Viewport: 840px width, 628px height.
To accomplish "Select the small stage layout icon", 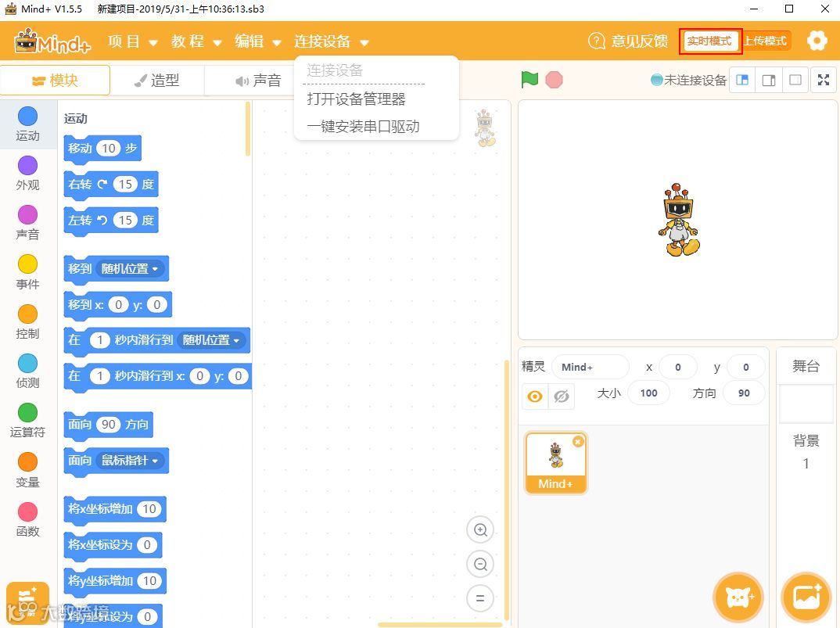I will pyautogui.click(x=742, y=81).
